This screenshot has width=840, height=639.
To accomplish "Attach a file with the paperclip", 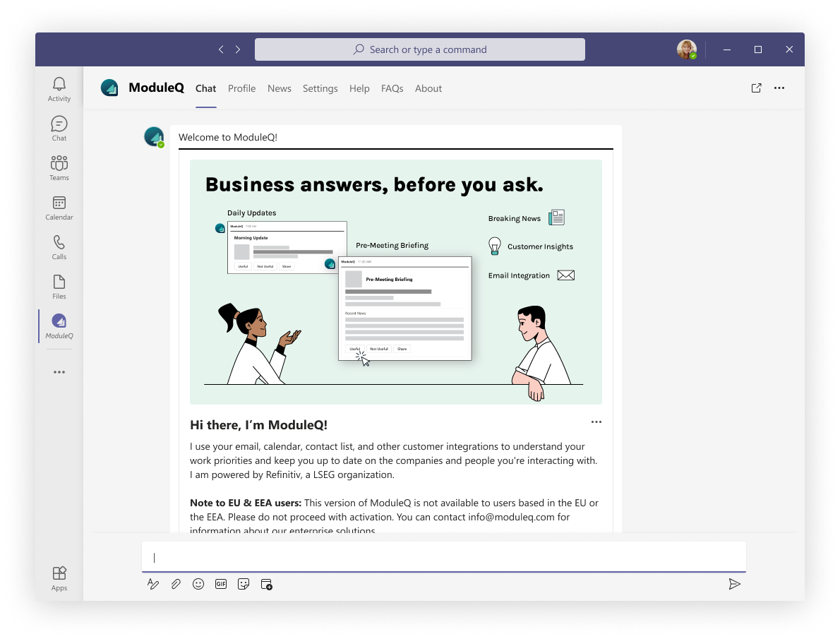I will coord(176,584).
